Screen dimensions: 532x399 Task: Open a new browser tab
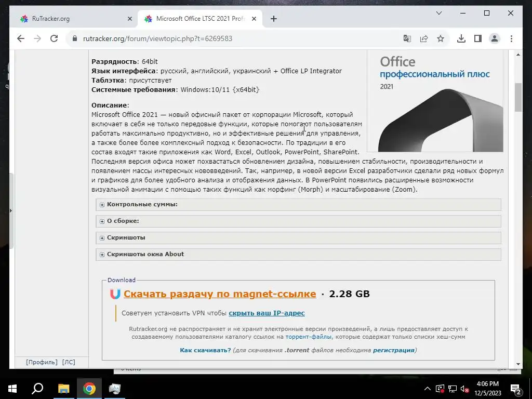(x=274, y=19)
